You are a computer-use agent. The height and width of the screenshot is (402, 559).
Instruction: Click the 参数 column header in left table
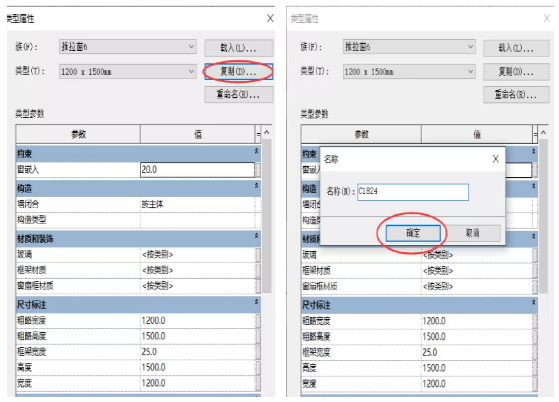point(78,134)
